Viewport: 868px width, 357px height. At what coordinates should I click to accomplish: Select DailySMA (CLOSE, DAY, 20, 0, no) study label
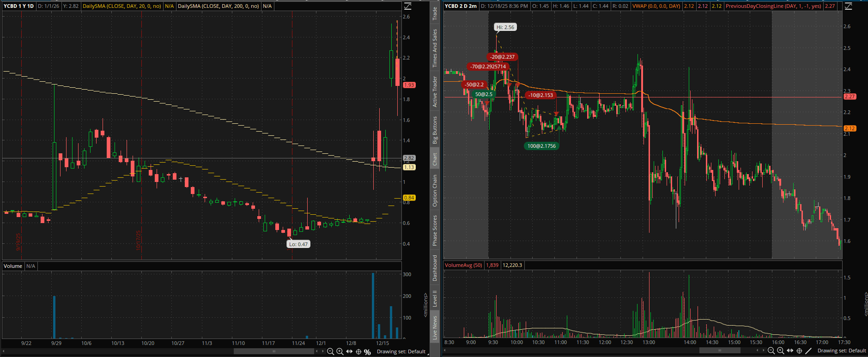pyautogui.click(x=122, y=6)
